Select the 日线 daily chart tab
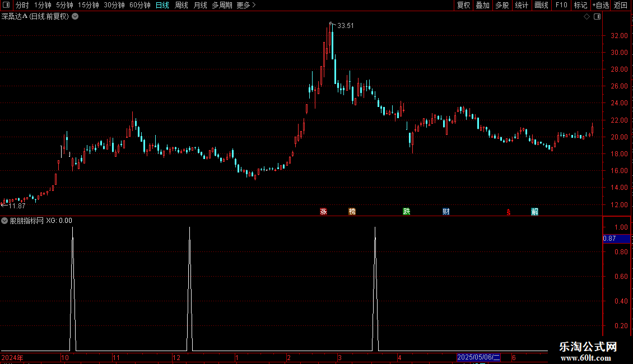The width and height of the screenshot is (633, 364). pyautogui.click(x=162, y=5)
